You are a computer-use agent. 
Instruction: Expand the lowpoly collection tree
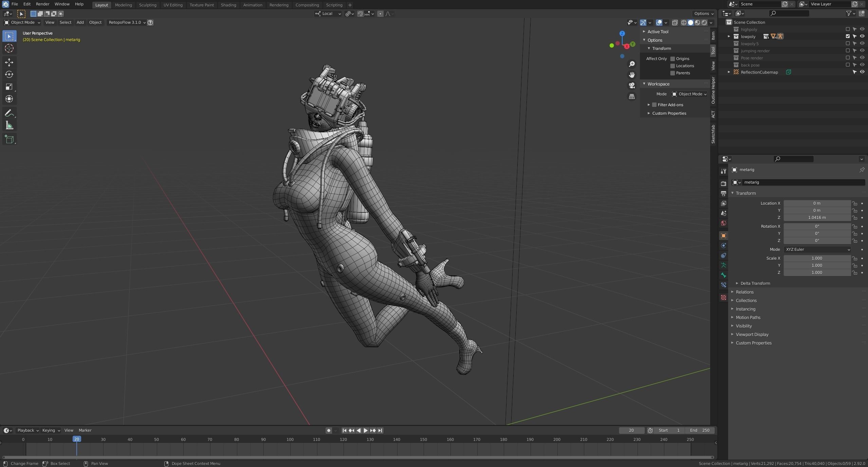point(728,36)
